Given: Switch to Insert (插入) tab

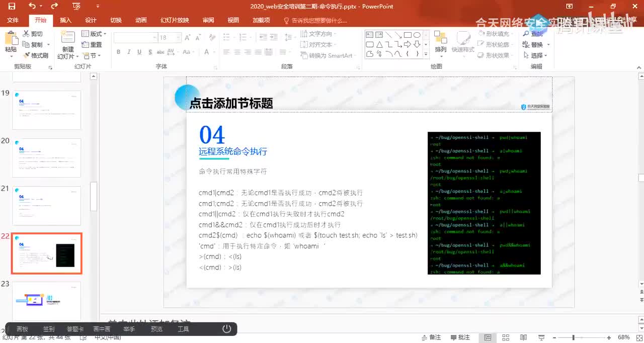Looking at the screenshot, I should coord(65,20).
